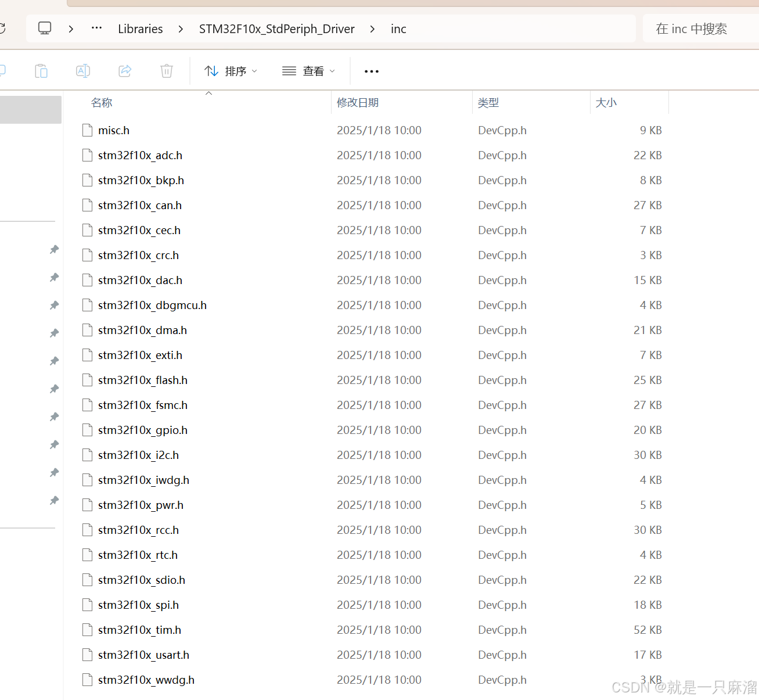
Task: Select the stm32f10x_dac.h file icon
Action: point(88,280)
